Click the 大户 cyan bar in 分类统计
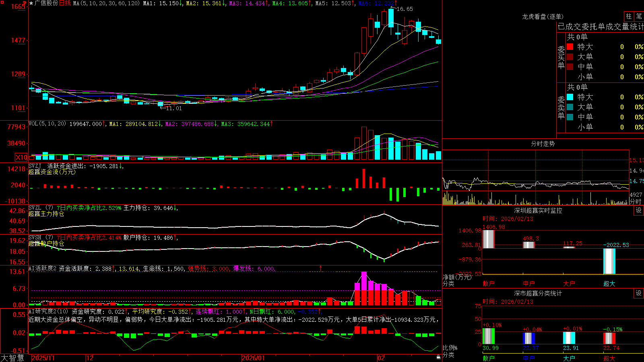Viewport: 644px width, 362px height. tap(569, 338)
